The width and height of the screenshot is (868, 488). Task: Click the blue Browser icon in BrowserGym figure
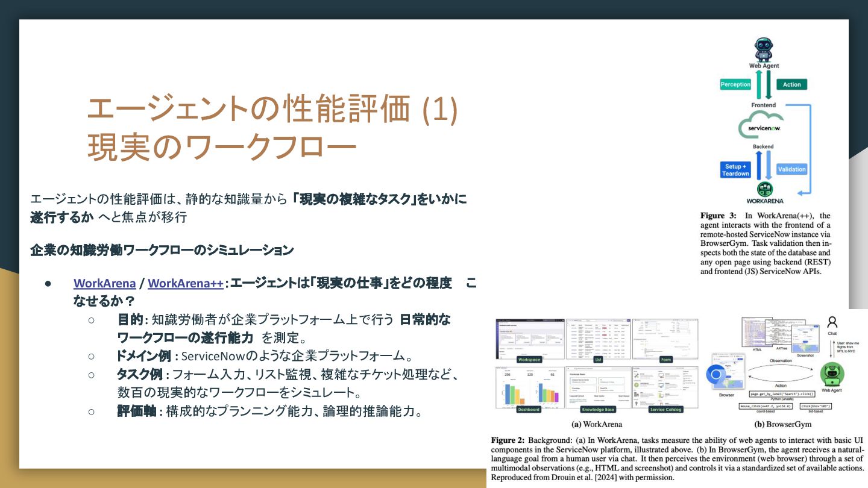pyautogui.click(x=715, y=375)
